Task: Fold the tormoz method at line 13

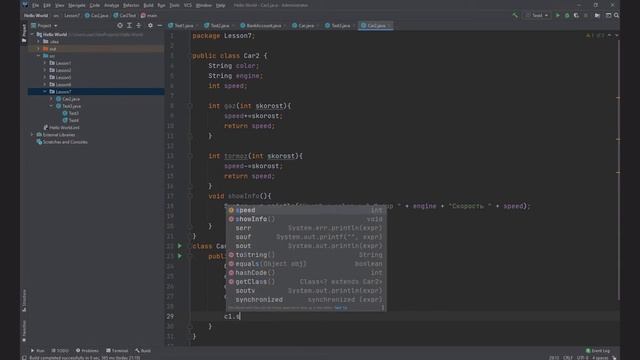Action: (x=190, y=156)
